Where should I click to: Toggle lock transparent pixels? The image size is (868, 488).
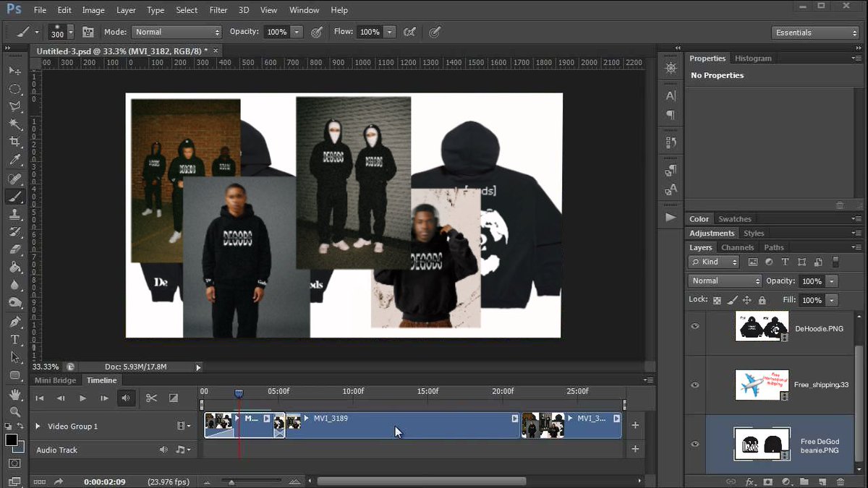pyautogui.click(x=718, y=300)
